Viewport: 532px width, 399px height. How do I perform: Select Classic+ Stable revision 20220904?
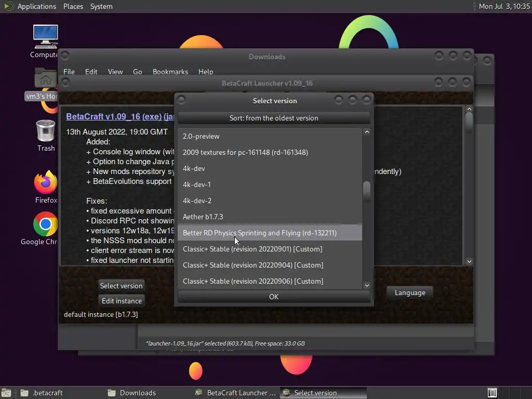click(270, 265)
